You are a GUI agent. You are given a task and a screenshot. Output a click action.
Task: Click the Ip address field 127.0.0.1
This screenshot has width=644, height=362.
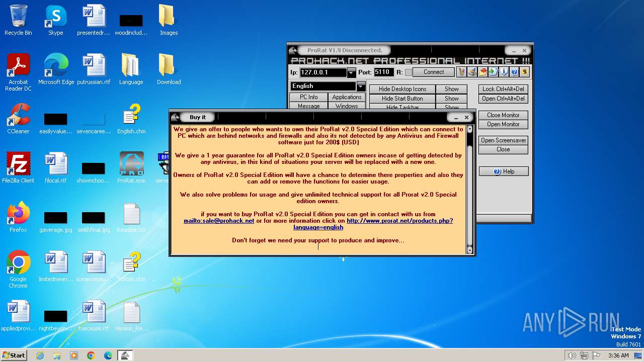(x=323, y=72)
